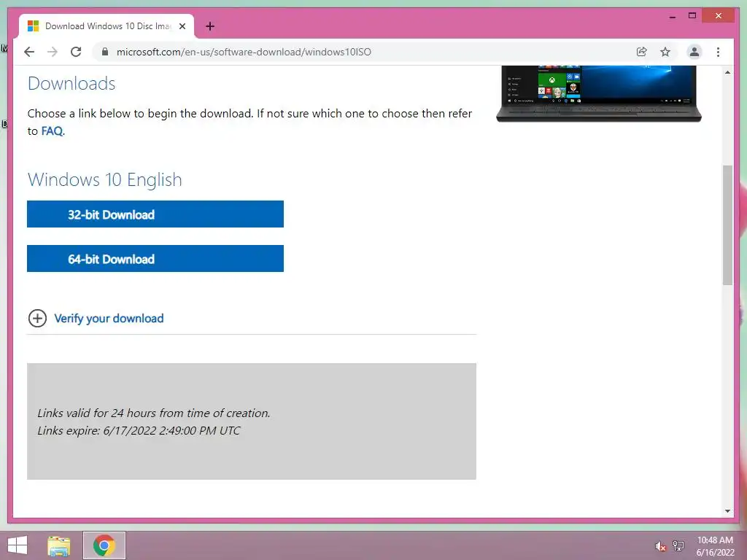Click the Windows 10 English heading
747x560 pixels.
105,179
